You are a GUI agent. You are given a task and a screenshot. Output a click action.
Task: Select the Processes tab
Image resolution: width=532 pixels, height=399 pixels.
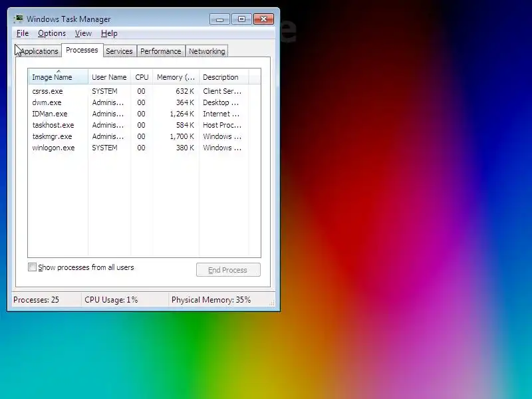[x=82, y=51]
